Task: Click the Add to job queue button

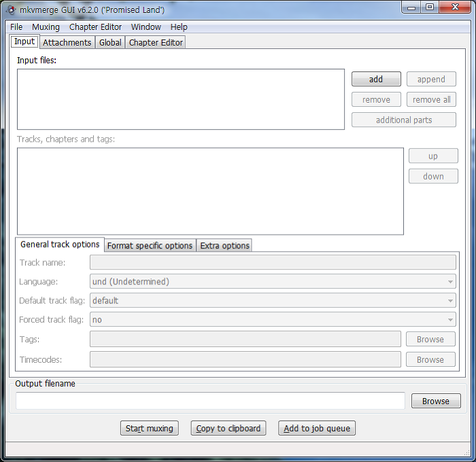Action: point(317,428)
